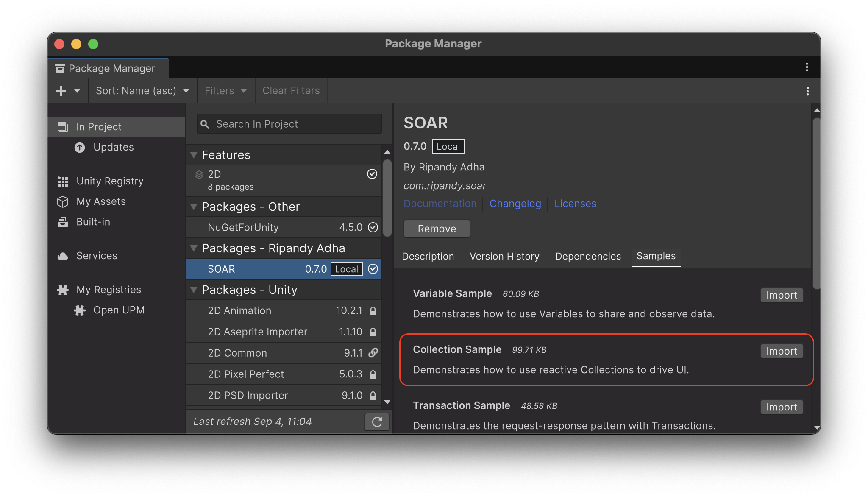This screenshot has height=497, width=868.
Task: Open the add package menu via plus icon
Action: coord(61,90)
